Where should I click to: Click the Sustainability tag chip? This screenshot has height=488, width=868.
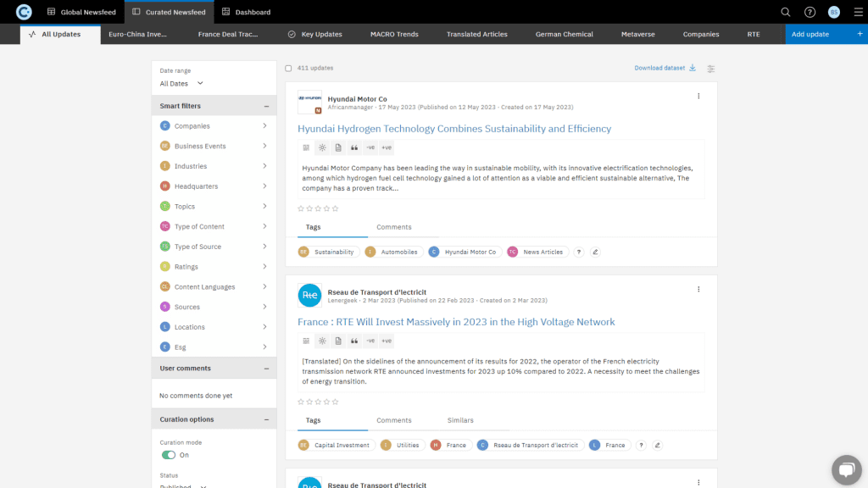pos(329,252)
